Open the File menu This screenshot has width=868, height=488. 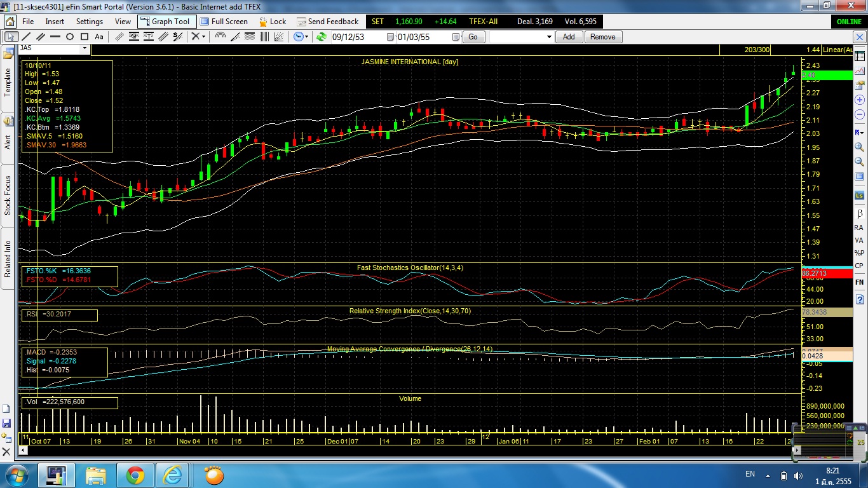[x=28, y=21]
